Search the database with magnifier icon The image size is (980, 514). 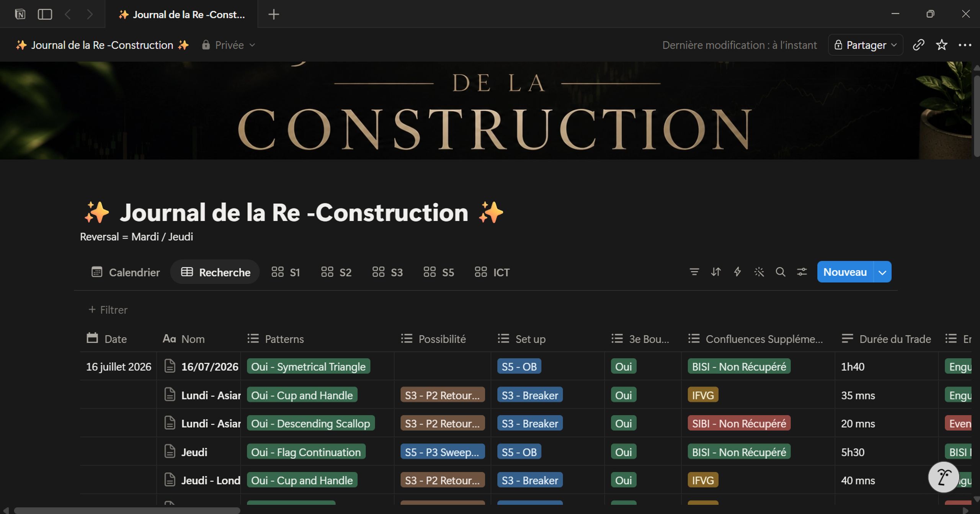[x=780, y=272]
